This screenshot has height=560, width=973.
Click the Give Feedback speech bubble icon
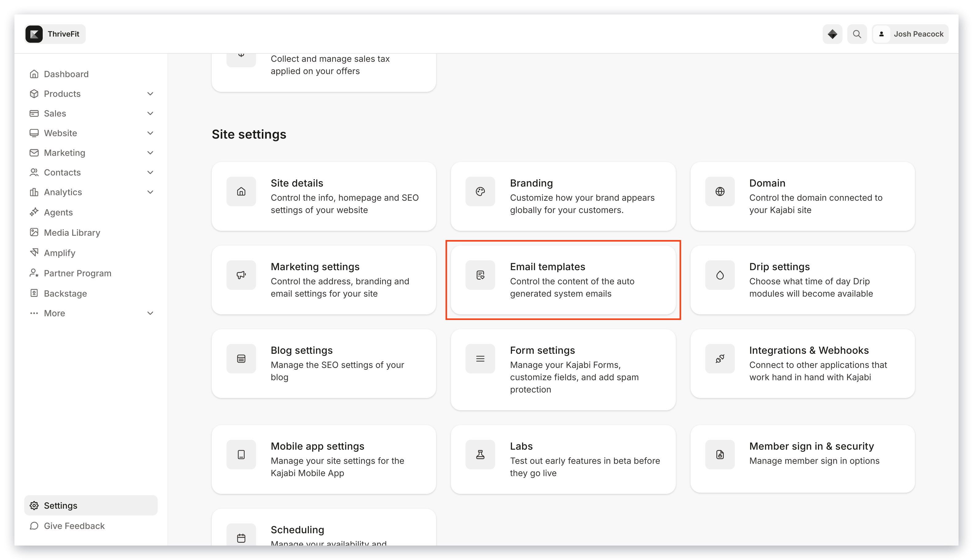[34, 525]
